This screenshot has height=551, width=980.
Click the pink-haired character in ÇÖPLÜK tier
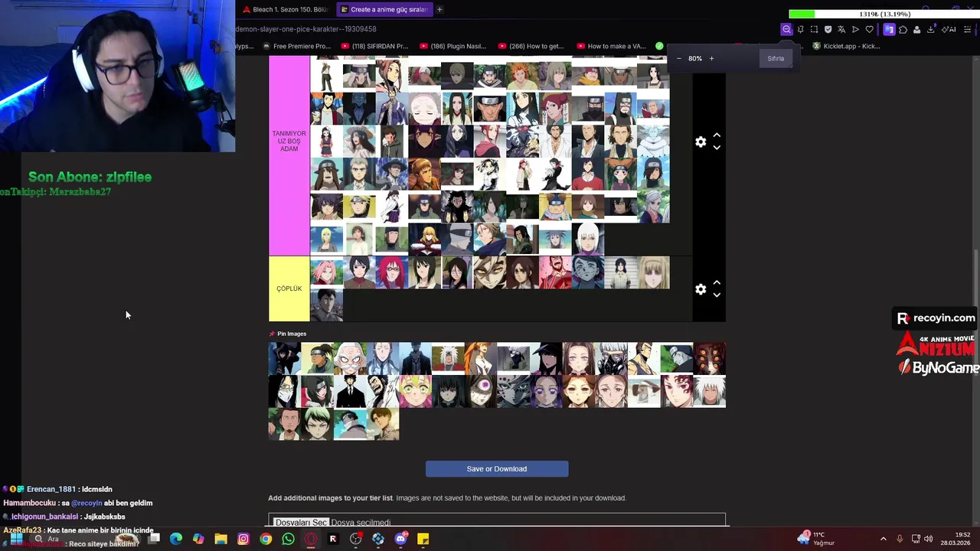pos(326,272)
